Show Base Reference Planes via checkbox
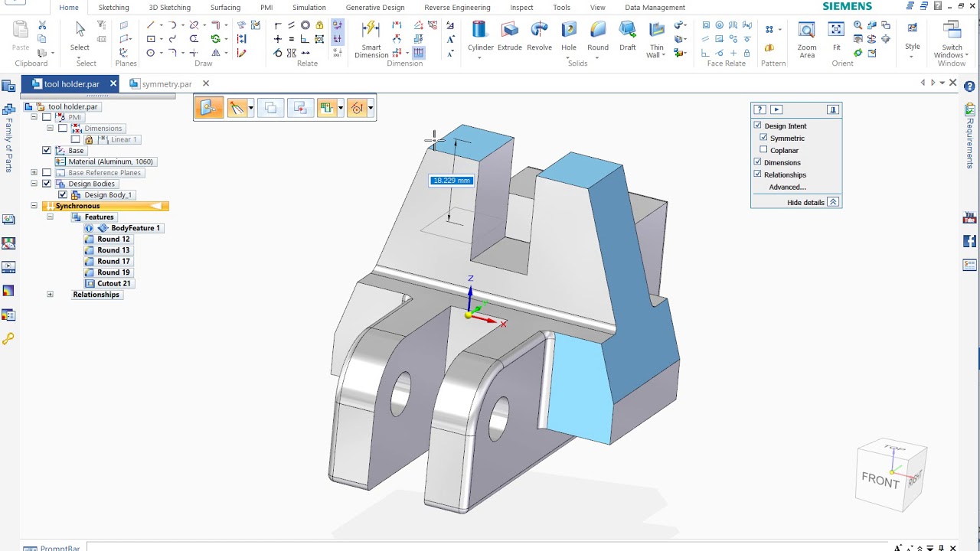This screenshot has height=551, width=980. tap(47, 172)
